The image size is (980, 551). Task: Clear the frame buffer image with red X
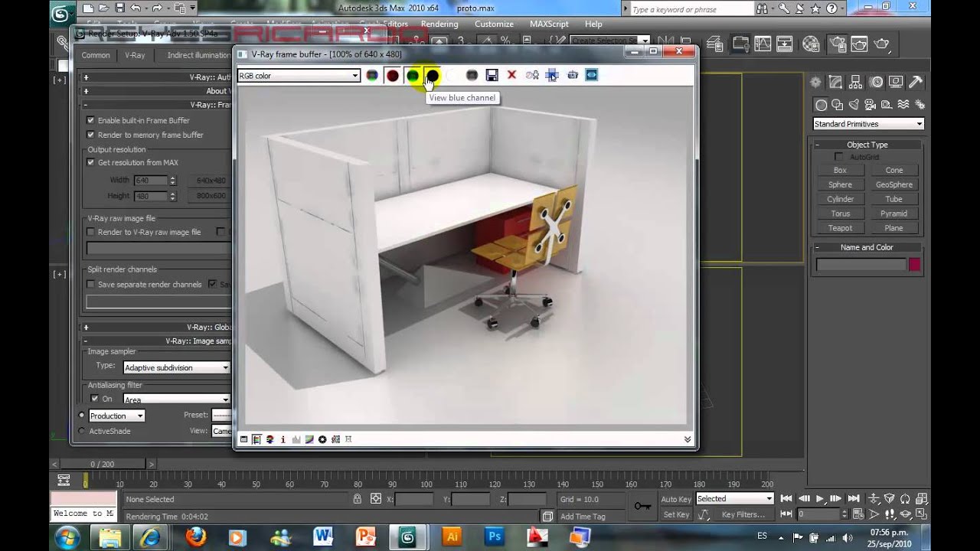512,75
